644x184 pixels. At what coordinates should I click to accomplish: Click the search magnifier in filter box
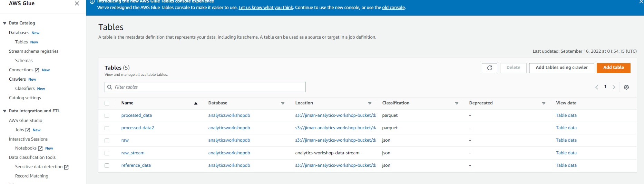(110, 87)
